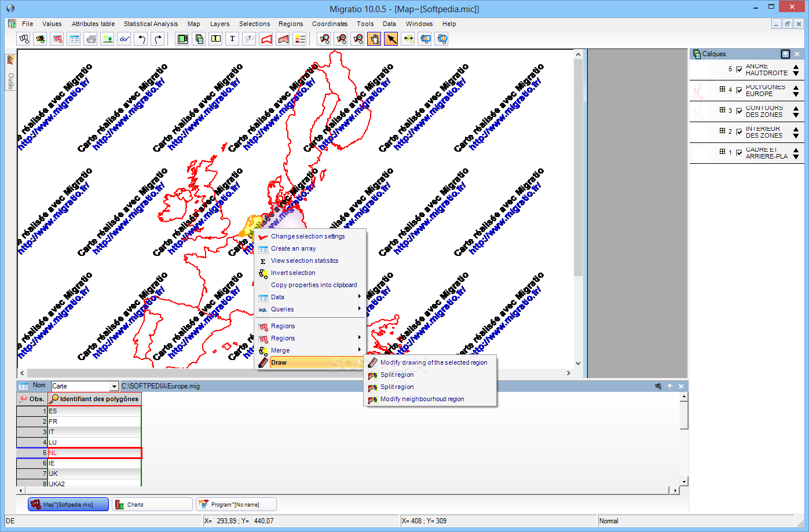The height and width of the screenshot is (532, 809).
Task: Click the red polygon outline tool
Action: coord(266,39)
